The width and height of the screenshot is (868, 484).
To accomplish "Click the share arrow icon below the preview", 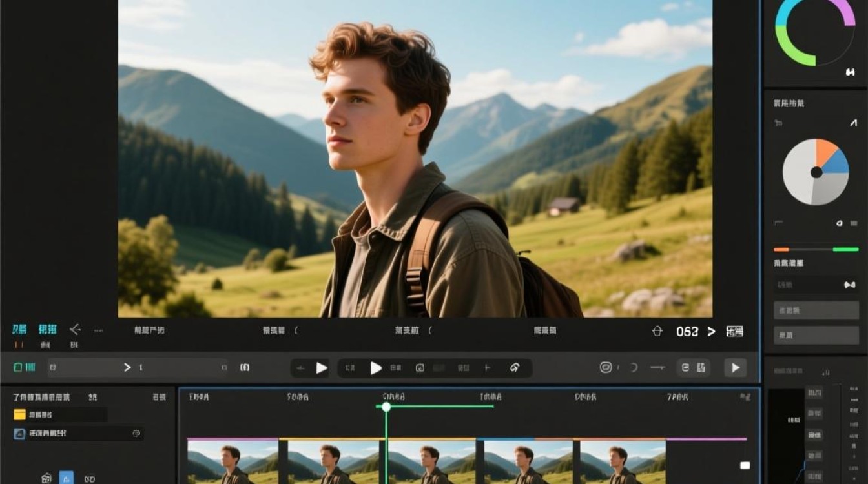I will 75,330.
